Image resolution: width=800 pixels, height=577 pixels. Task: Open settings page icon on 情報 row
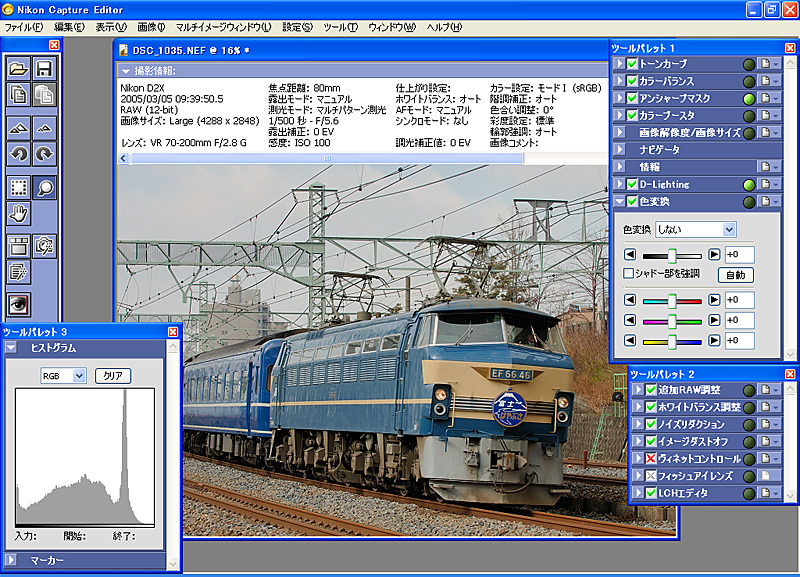766,167
